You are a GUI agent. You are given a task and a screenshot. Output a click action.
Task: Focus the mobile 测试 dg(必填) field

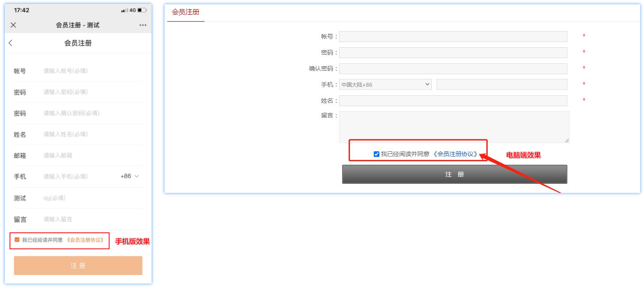[x=92, y=198]
